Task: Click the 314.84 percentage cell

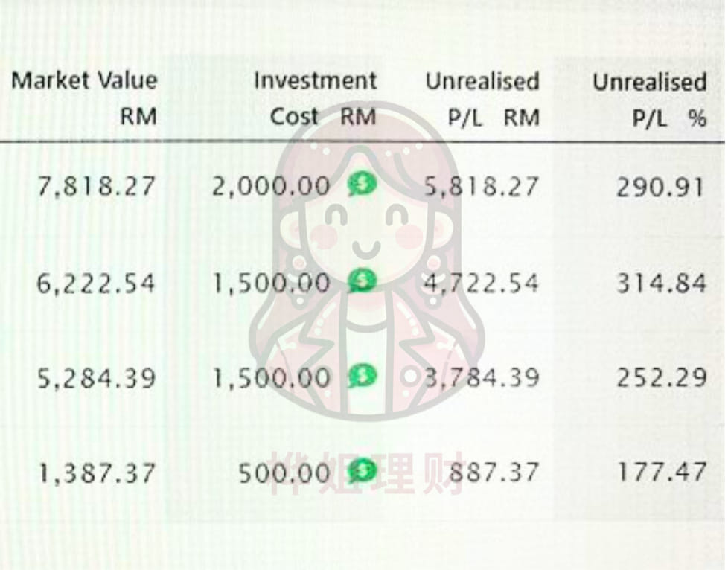Action: (660, 283)
